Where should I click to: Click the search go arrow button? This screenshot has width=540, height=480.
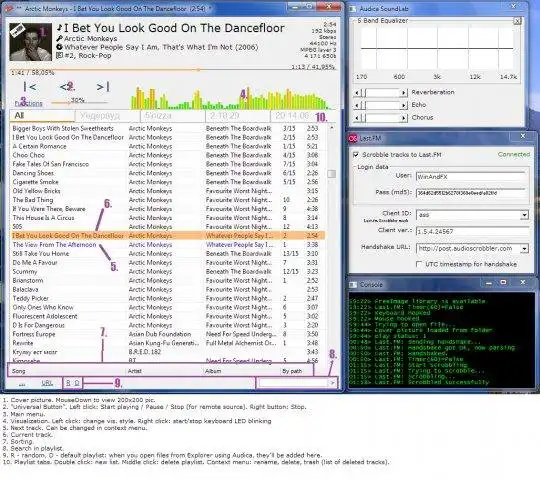pos(333,383)
